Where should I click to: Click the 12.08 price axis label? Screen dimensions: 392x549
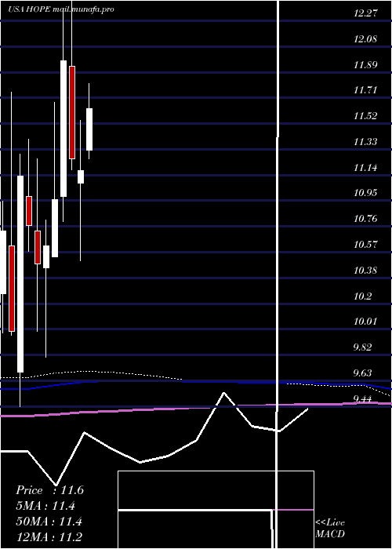[x=365, y=39]
